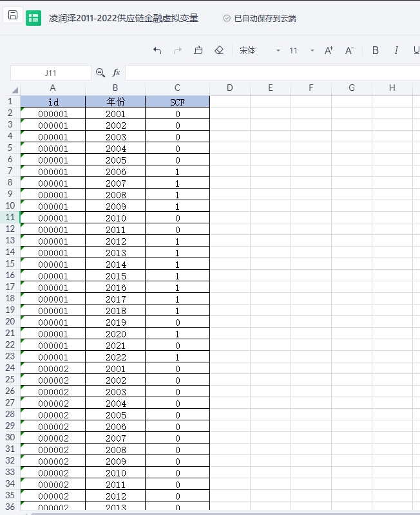420x515 pixels.
Task: Select column F header
Action: click(x=311, y=88)
